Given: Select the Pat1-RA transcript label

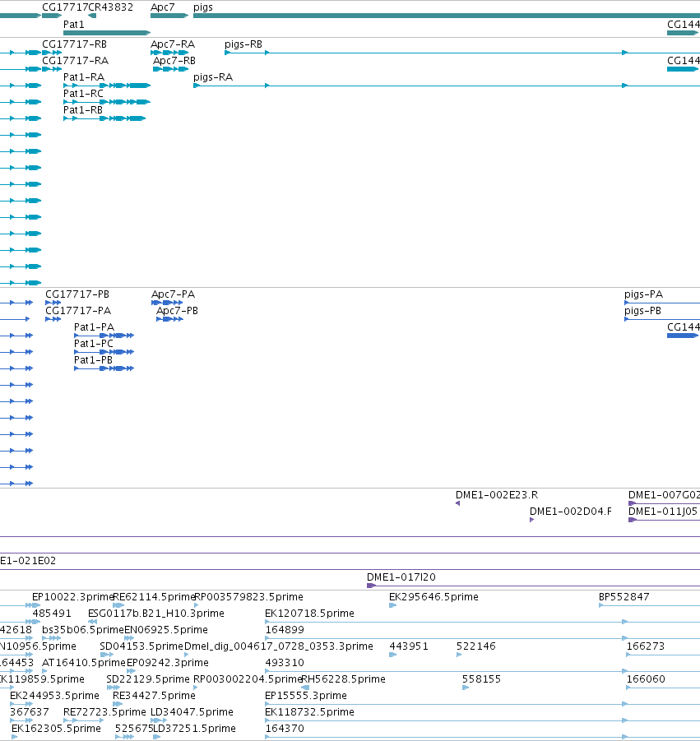Looking at the screenshot, I should click(84, 77).
